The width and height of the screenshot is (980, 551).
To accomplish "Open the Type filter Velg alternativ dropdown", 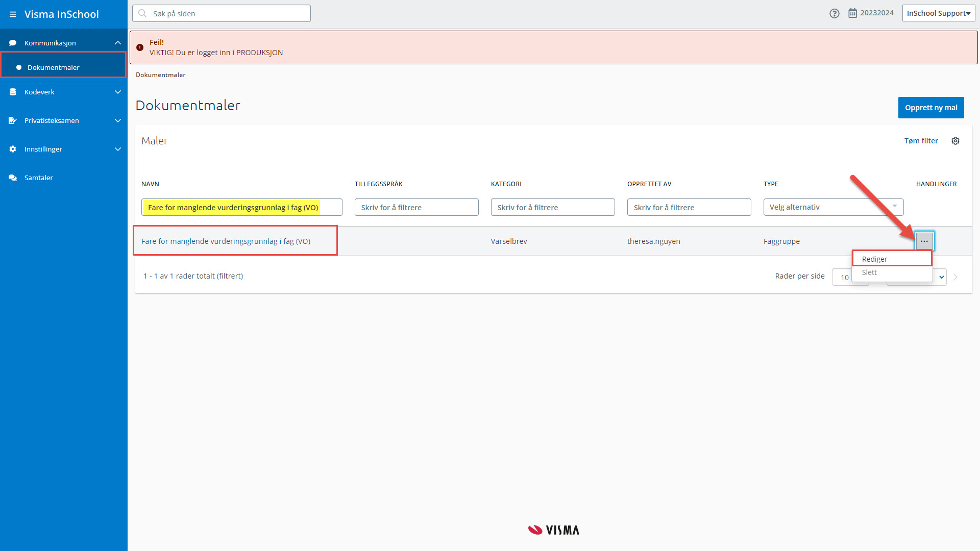I will click(x=833, y=207).
